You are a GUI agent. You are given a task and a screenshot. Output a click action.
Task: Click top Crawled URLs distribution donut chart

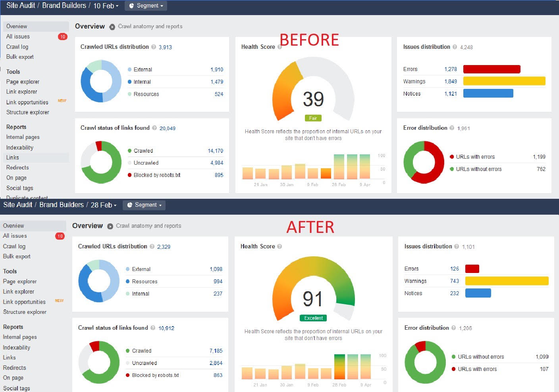pyautogui.click(x=101, y=81)
